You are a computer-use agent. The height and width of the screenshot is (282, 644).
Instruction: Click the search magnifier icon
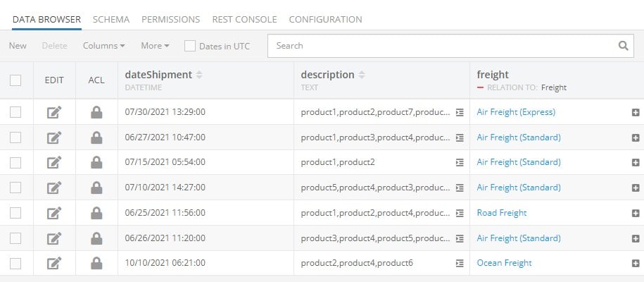pyautogui.click(x=623, y=46)
